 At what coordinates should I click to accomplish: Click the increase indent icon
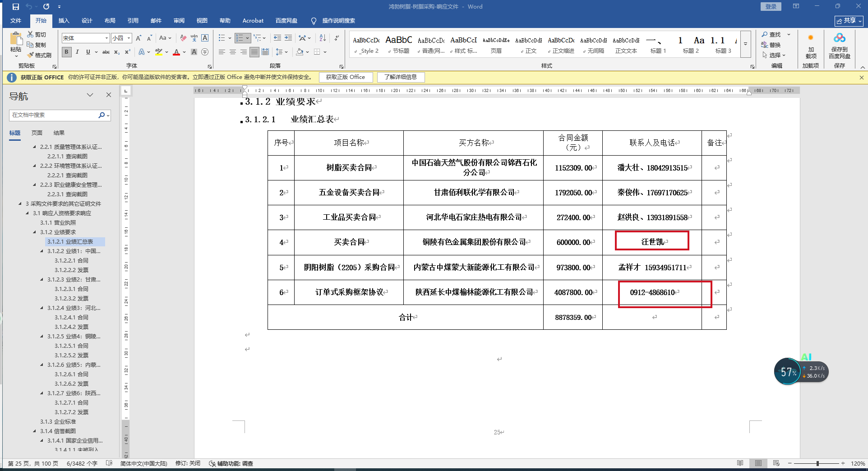pos(288,38)
